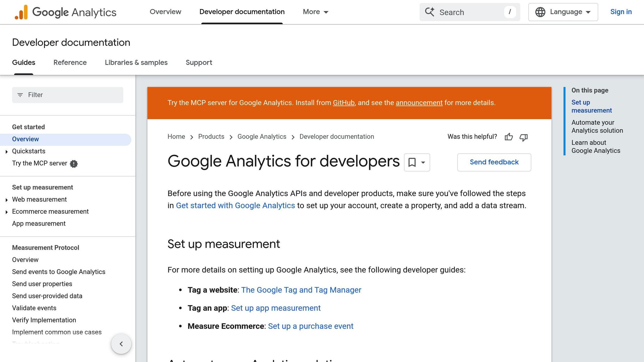Open the Set up a purchase event link

click(x=311, y=326)
